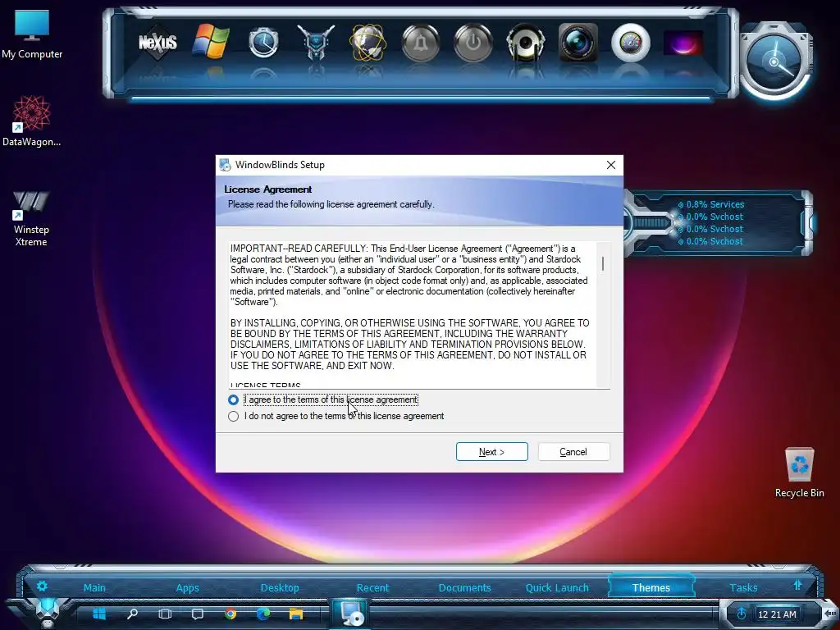Screen dimensions: 840x630
Task: Open the Recycle Bin icon
Action: [799, 472]
